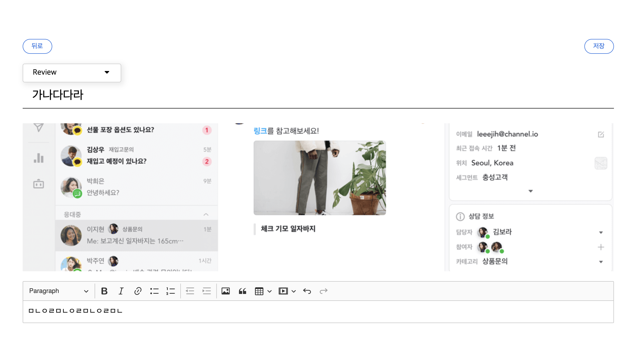Click the redo arrow icon

pos(323,291)
